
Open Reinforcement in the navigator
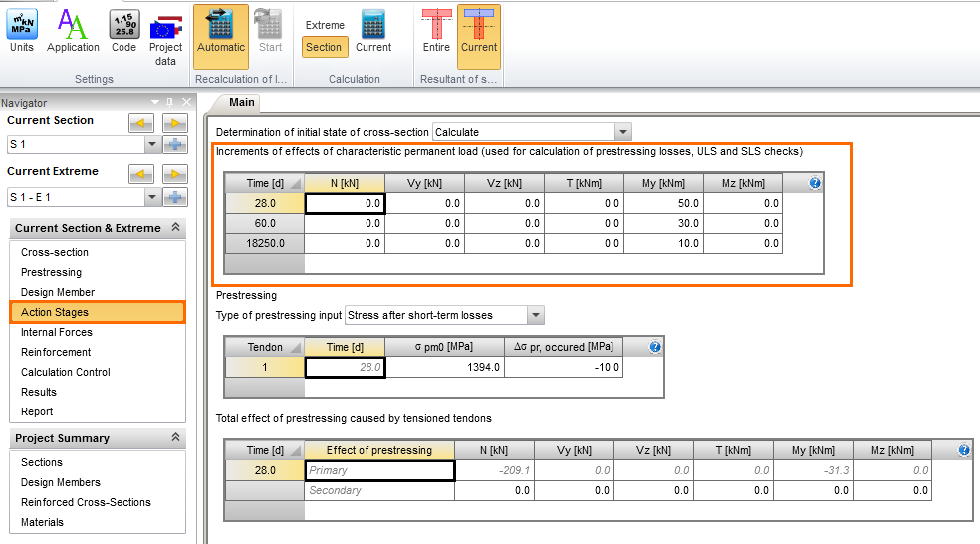(x=56, y=352)
